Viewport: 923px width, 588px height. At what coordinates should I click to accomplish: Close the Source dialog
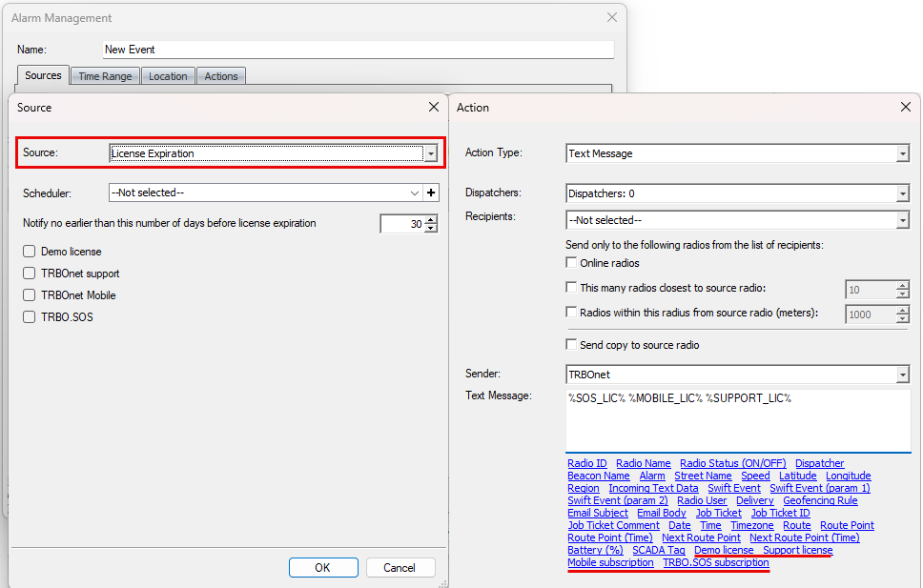coord(434,108)
